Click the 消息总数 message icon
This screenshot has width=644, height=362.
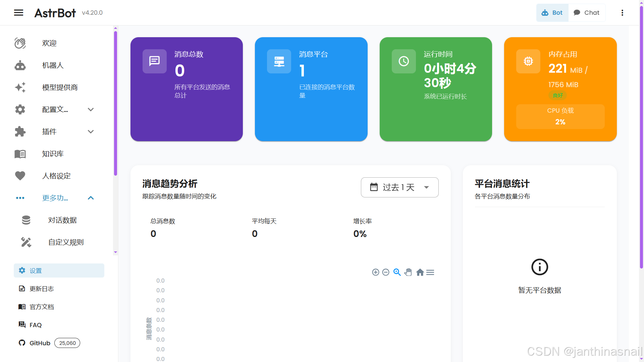click(155, 61)
